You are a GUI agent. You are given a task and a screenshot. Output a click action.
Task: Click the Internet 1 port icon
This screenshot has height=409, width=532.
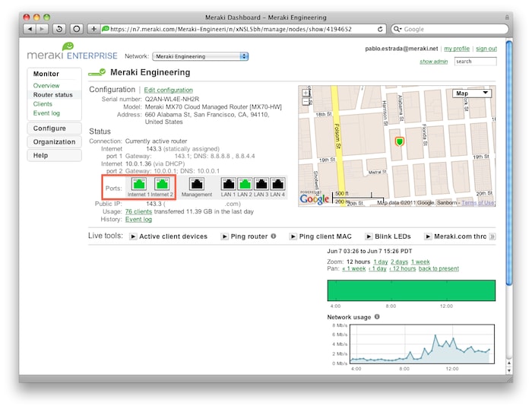[139, 184]
